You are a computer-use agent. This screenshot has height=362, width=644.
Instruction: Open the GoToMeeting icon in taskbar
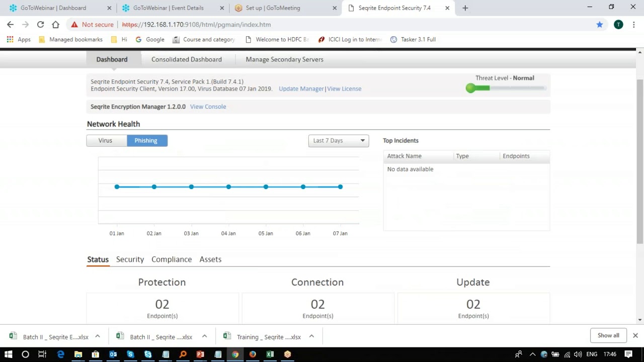(287, 354)
